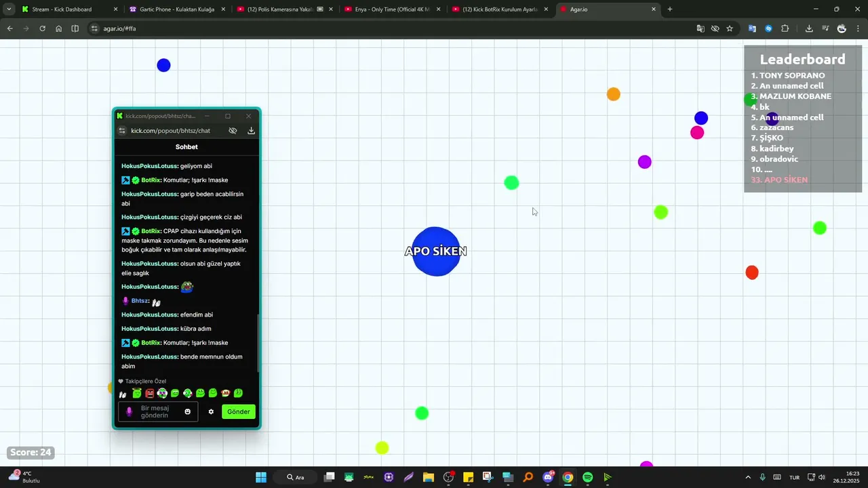Click the last green emote in emote row
This screenshot has height=488, width=868.
[239, 393]
